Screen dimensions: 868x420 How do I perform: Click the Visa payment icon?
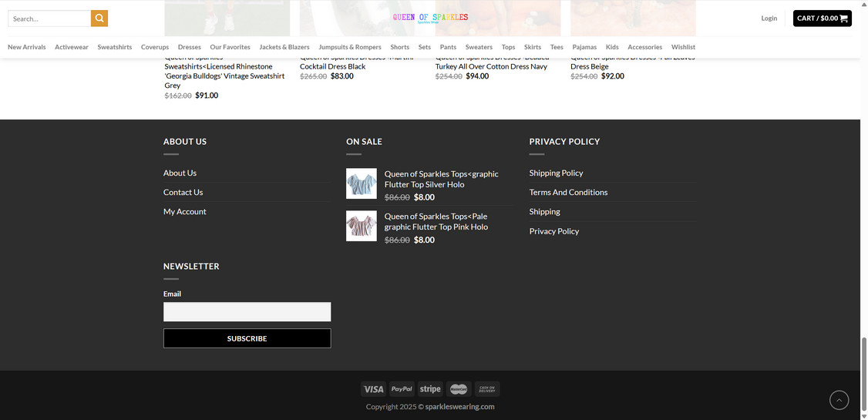374,389
